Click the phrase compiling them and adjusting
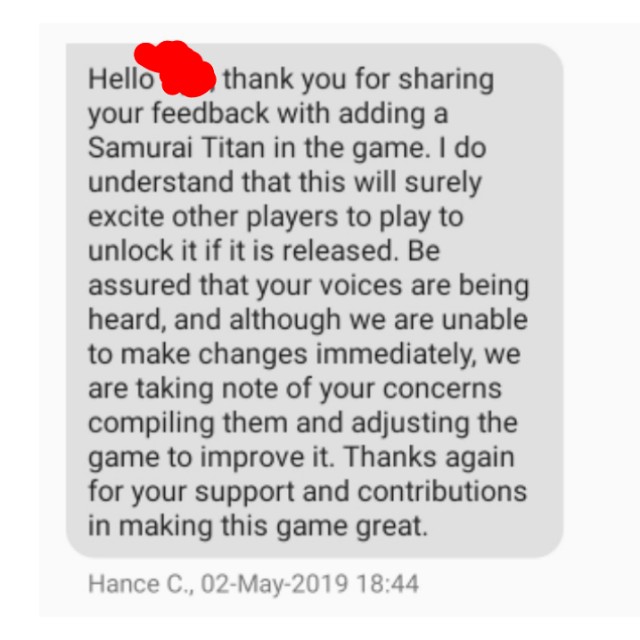This screenshot has height=640, width=640. tap(279, 423)
